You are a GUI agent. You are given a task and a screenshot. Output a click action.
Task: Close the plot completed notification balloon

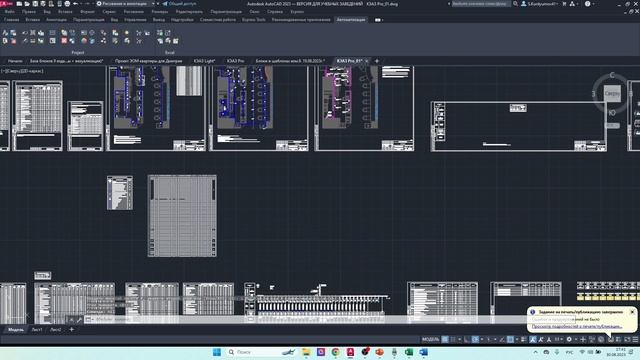click(632, 312)
